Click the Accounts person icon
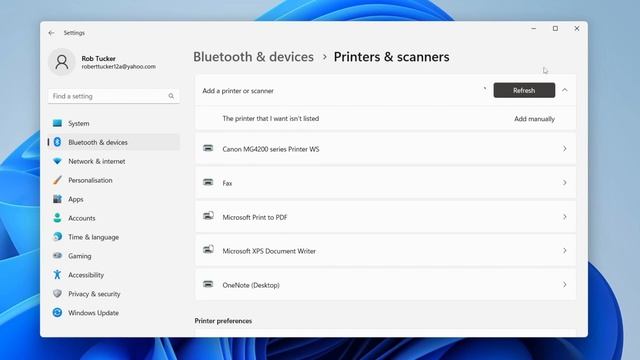 [x=57, y=218]
